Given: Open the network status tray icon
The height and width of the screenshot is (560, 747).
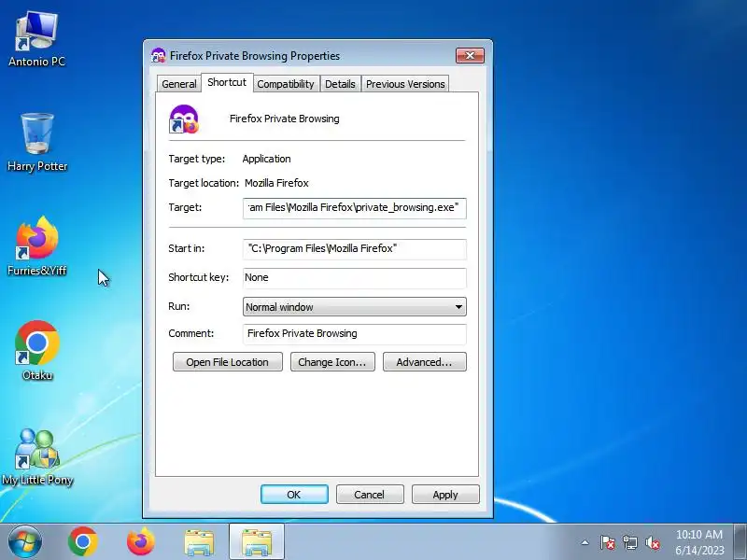Looking at the screenshot, I should (629, 542).
